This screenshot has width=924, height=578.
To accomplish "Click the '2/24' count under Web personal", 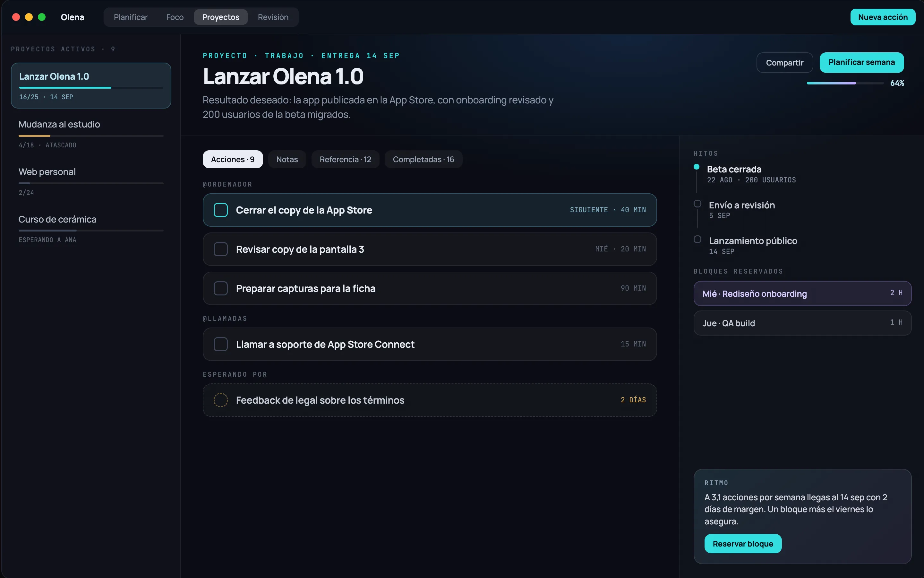I will (26, 193).
